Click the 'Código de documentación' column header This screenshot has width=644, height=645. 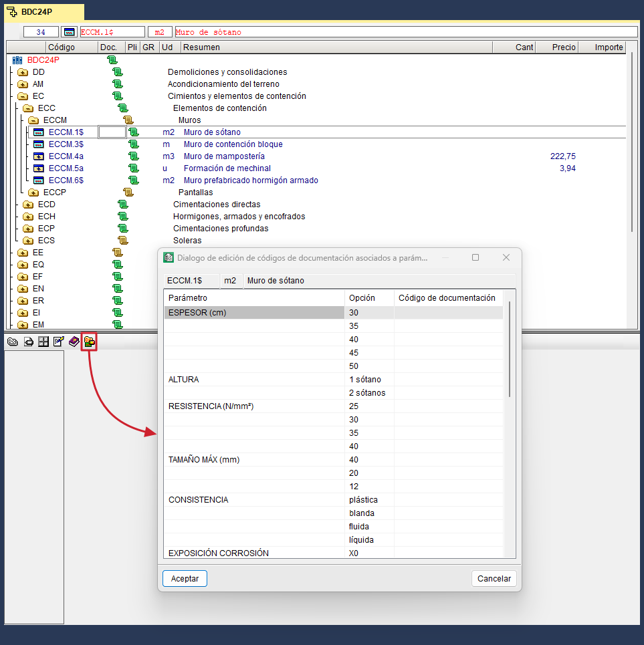pos(448,298)
